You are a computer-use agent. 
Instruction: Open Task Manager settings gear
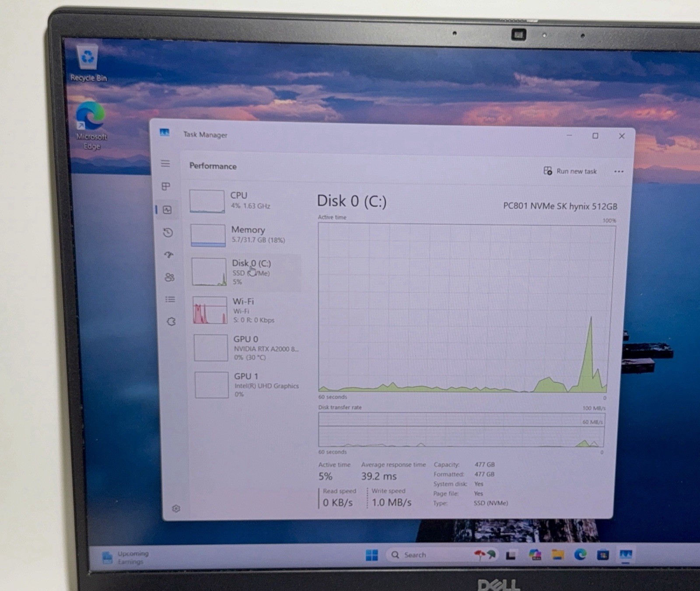tap(176, 508)
